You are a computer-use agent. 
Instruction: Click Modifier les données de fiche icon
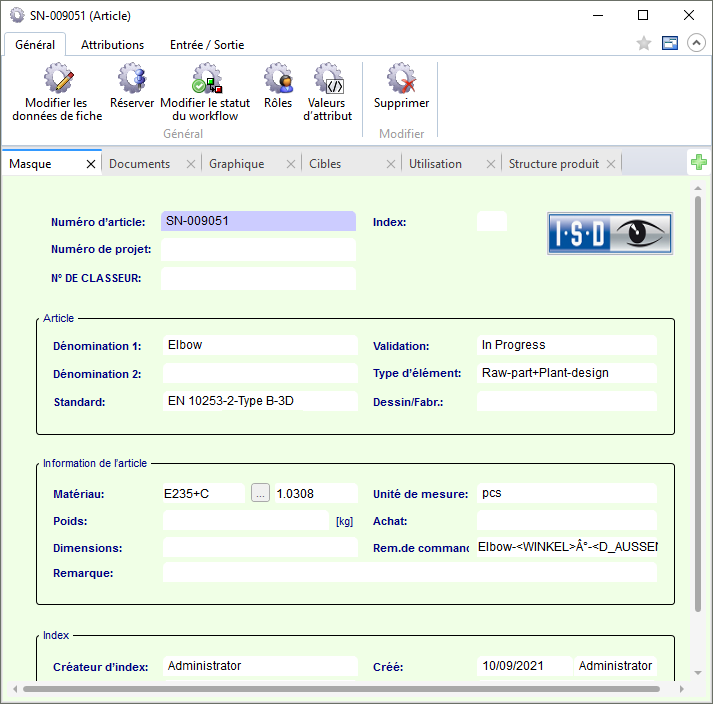(x=57, y=80)
